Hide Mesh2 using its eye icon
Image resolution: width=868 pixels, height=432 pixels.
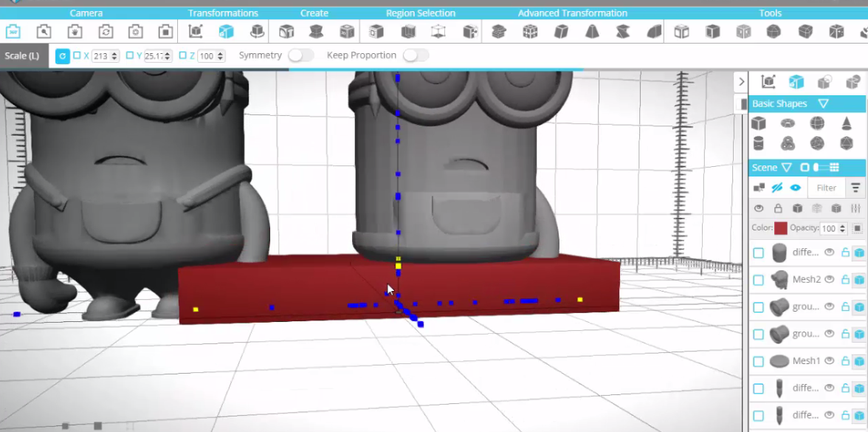(830, 279)
